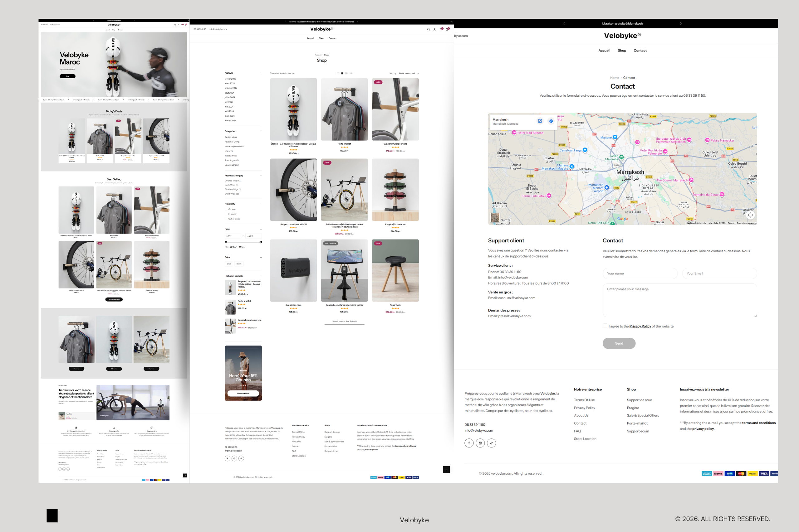799x532 pixels.
Task: Click the TikTok icon in contact page footer
Action: (x=491, y=443)
